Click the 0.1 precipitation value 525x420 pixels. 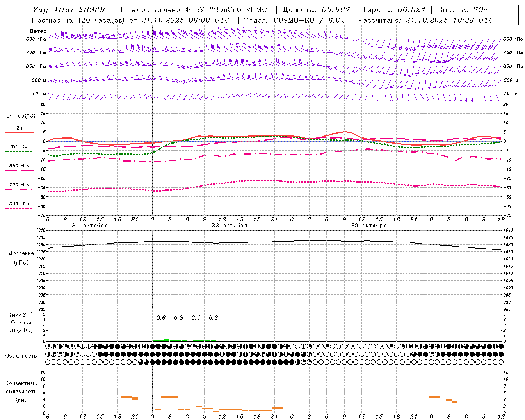pos(196,318)
